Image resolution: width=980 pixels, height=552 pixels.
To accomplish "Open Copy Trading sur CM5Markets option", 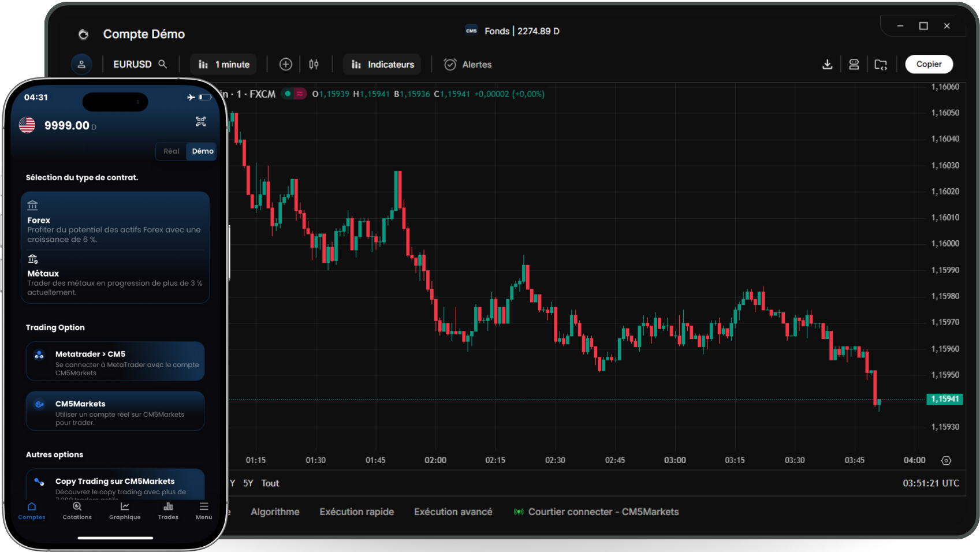I will coord(115,485).
